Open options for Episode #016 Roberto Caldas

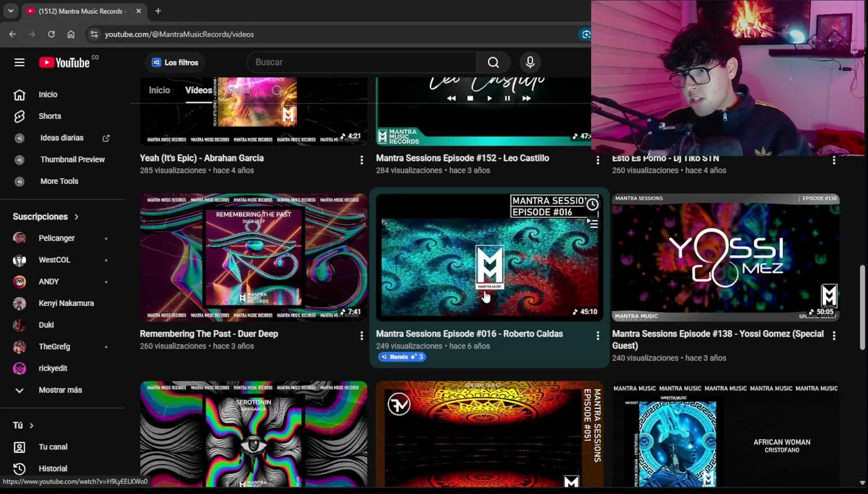coord(597,336)
